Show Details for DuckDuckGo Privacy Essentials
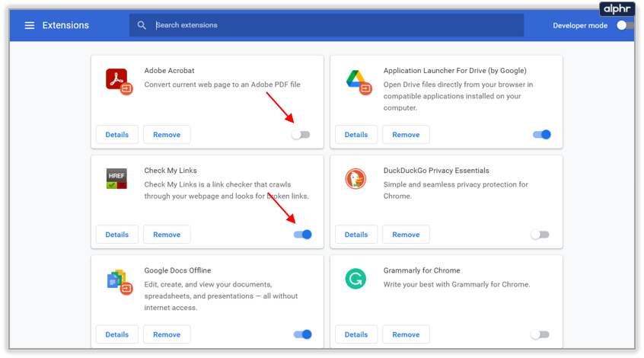Image resolution: width=644 pixels, height=358 pixels. coord(356,235)
